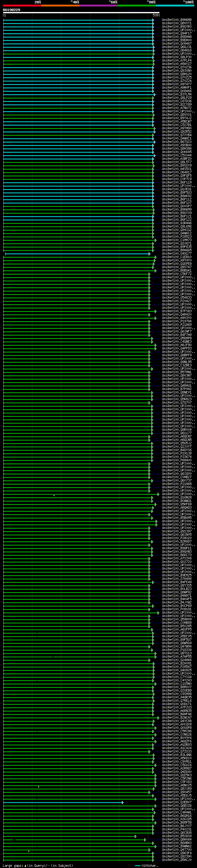Open hit UniRef100_B9H6M8
Screen dimensions: 197x868
(177, 20)
